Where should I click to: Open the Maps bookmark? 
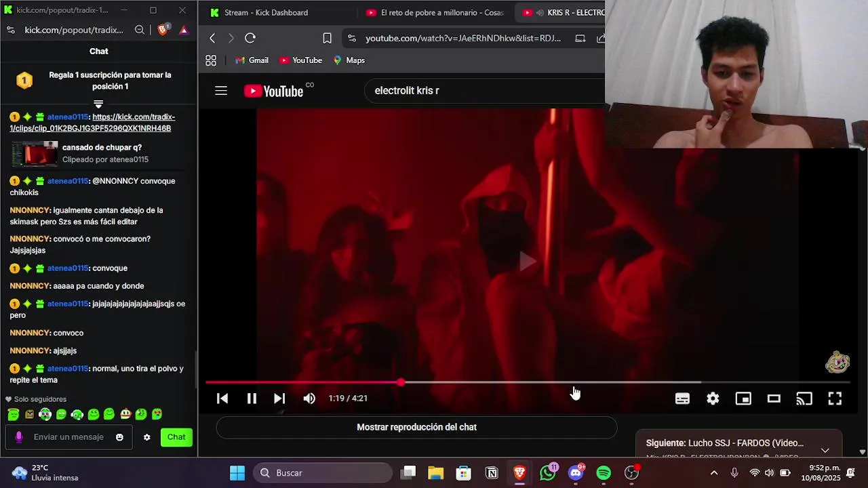click(x=349, y=60)
